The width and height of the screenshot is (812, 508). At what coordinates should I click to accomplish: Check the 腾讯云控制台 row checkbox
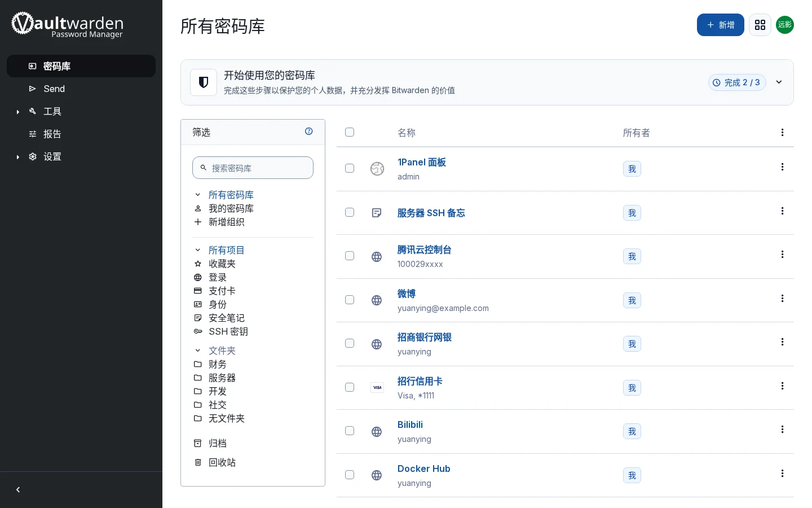[x=350, y=256]
